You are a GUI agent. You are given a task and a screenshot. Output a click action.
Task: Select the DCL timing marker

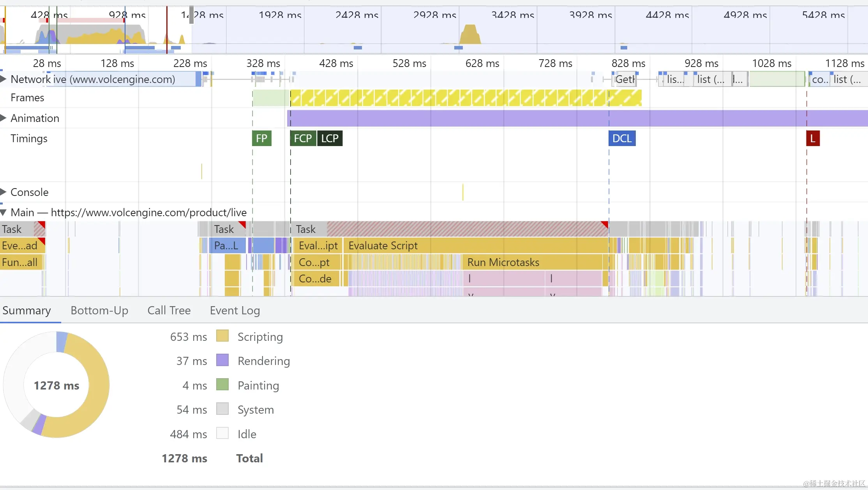[622, 138]
